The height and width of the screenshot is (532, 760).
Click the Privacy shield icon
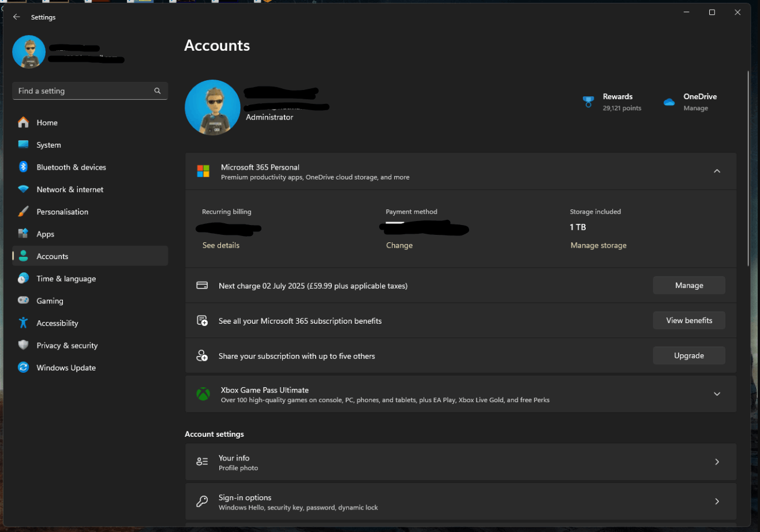pyautogui.click(x=23, y=345)
